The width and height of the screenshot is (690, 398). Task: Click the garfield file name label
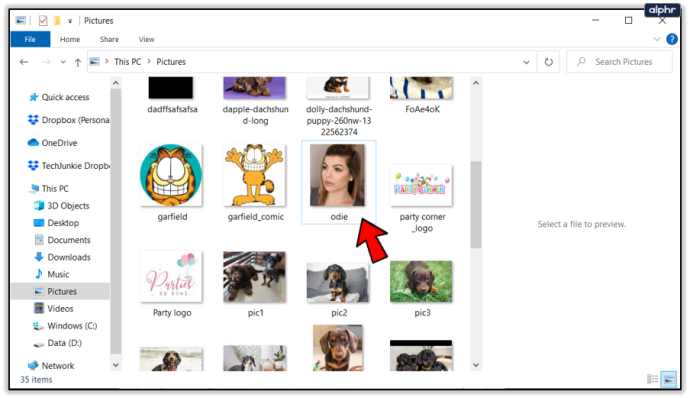tap(172, 217)
